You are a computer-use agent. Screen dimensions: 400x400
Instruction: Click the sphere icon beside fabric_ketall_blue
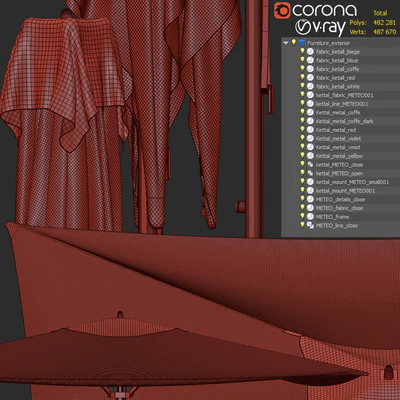310,60
